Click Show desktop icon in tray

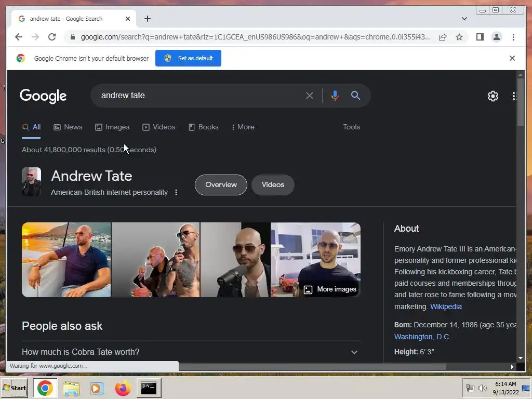coord(526,388)
